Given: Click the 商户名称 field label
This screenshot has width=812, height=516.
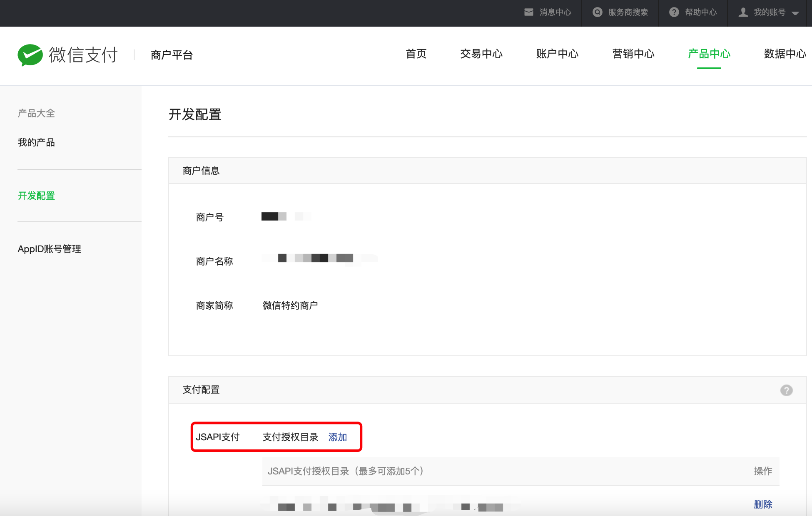Looking at the screenshot, I should coord(214,261).
